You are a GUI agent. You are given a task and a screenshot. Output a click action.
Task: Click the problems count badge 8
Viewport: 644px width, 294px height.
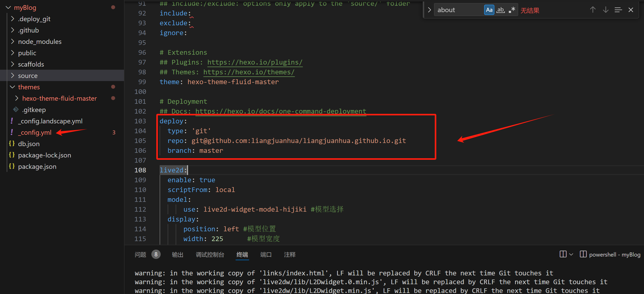pos(156,255)
